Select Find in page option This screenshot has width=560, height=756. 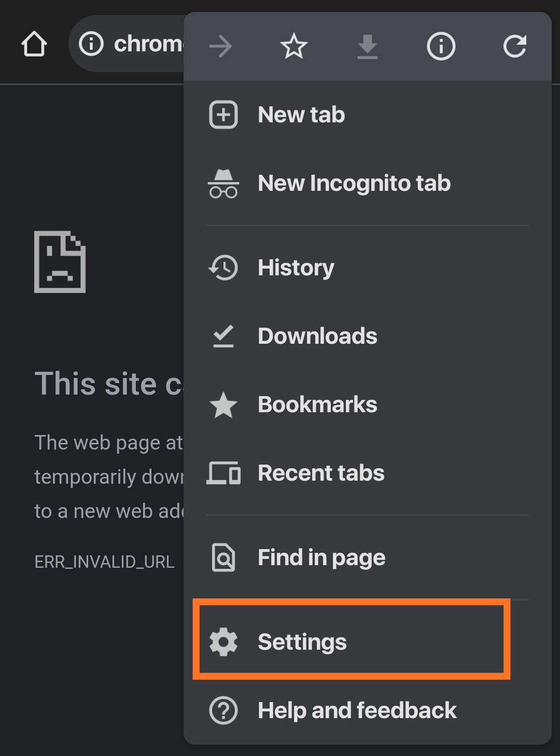tap(321, 557)
